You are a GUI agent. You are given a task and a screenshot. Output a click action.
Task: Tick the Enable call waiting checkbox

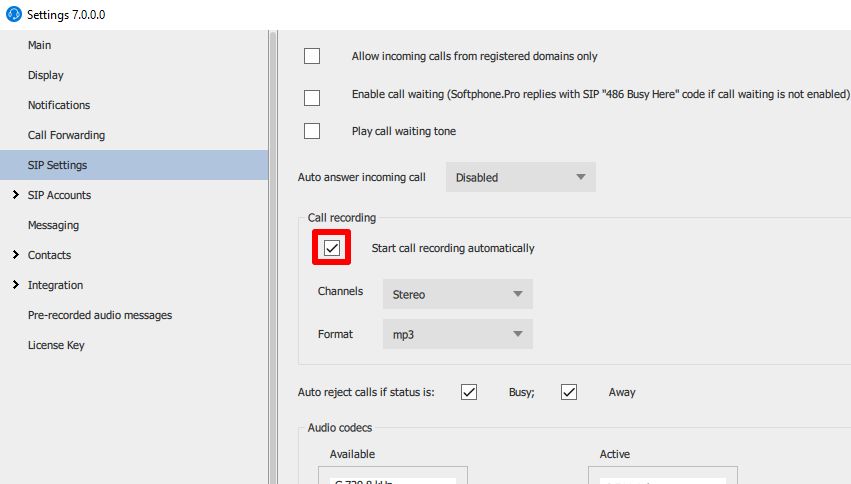[x=312, y=98]
